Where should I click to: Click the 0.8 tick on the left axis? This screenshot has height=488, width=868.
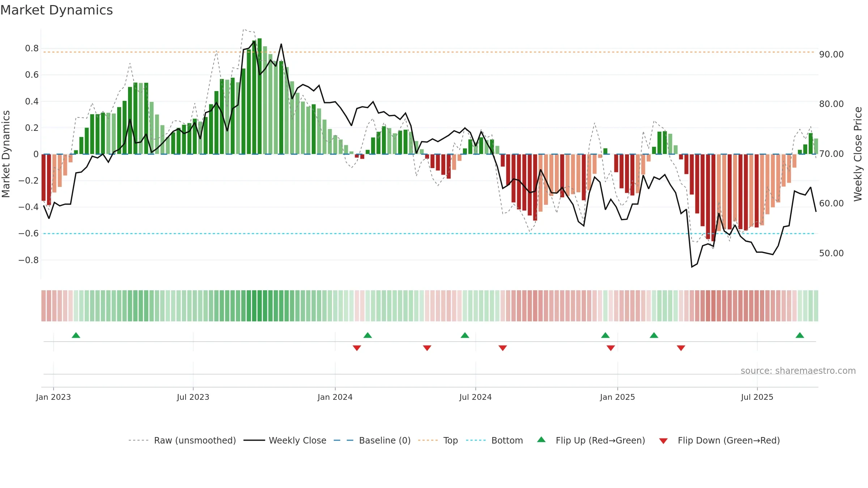click(x=32, y=48)
